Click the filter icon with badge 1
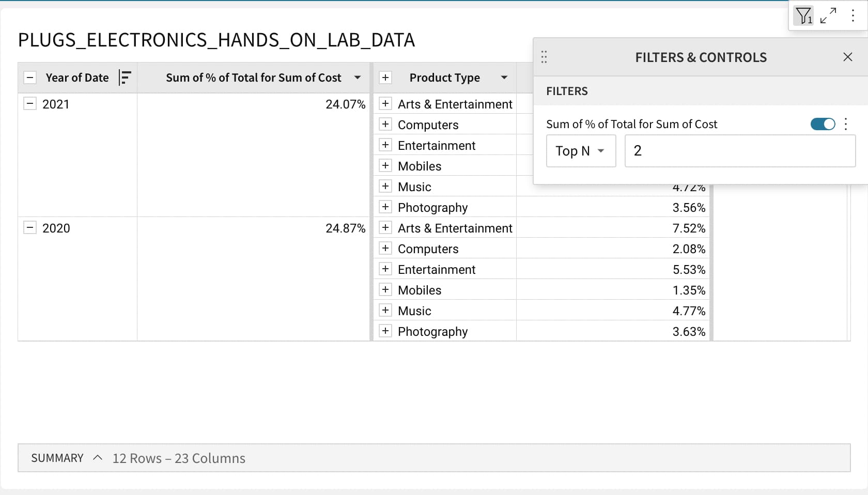The image size is (868, 495). pyautogui.click(x=803, y=16)
